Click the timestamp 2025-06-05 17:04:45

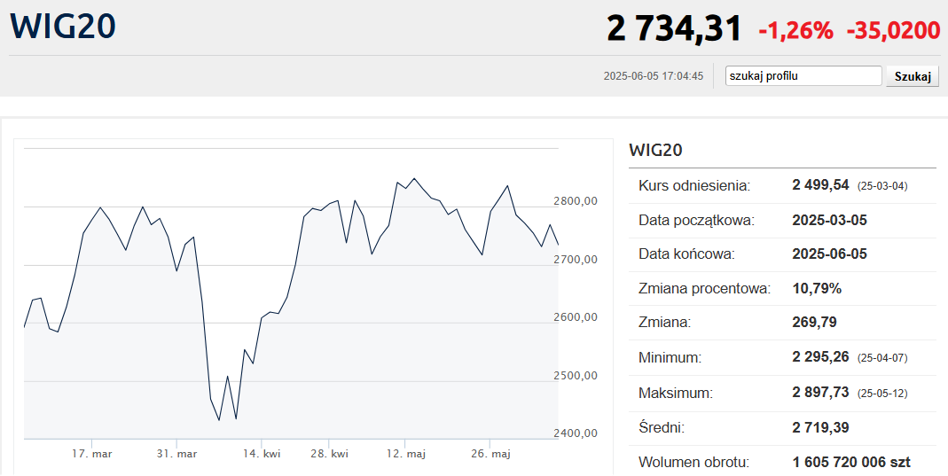(653, 76)
